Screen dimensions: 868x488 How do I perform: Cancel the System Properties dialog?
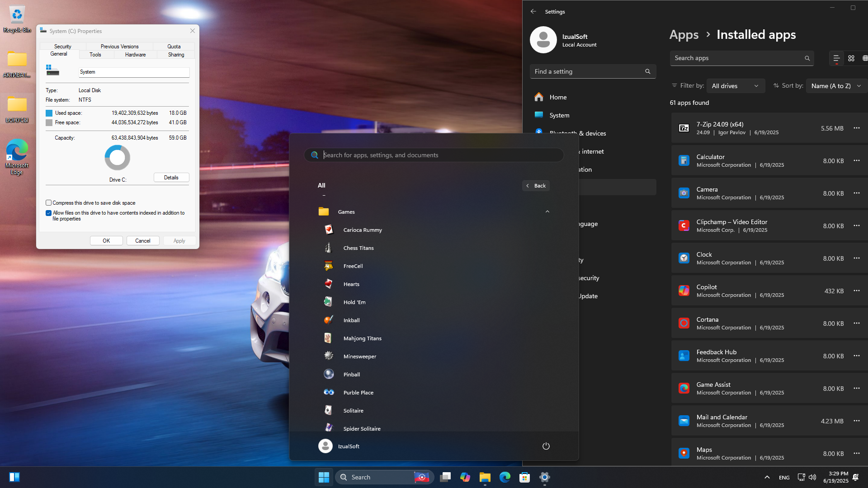click(x=143, y=241)
